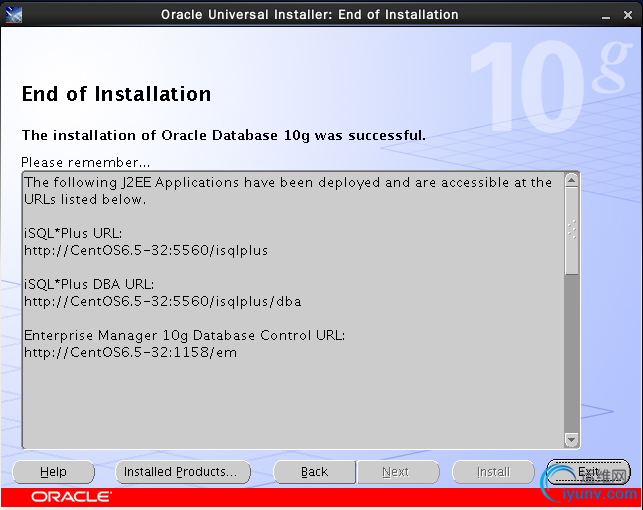This screenshot has width=643, height=510.
Task: Close the installer window via X
Action: pyautogui.click(x=627, y=15)
